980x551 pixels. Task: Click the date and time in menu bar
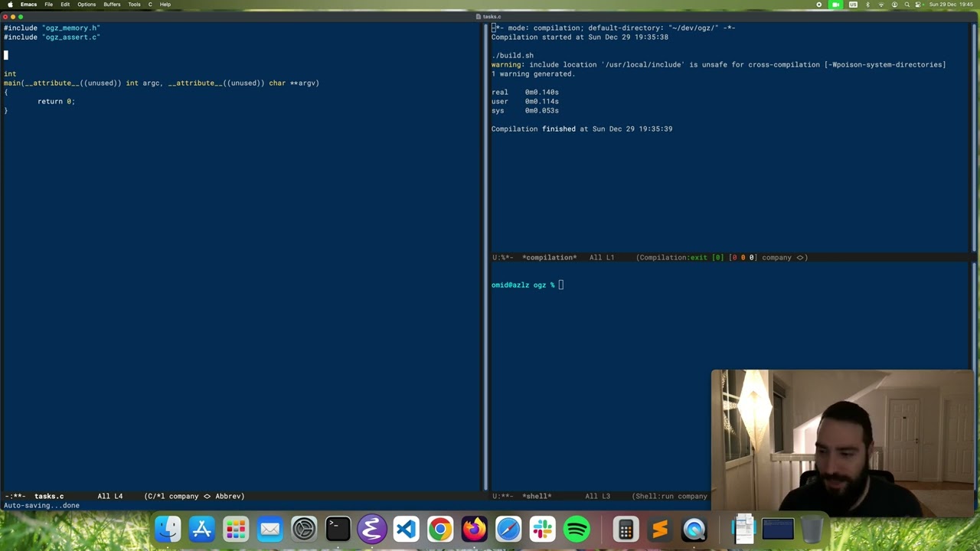[949, 5]
